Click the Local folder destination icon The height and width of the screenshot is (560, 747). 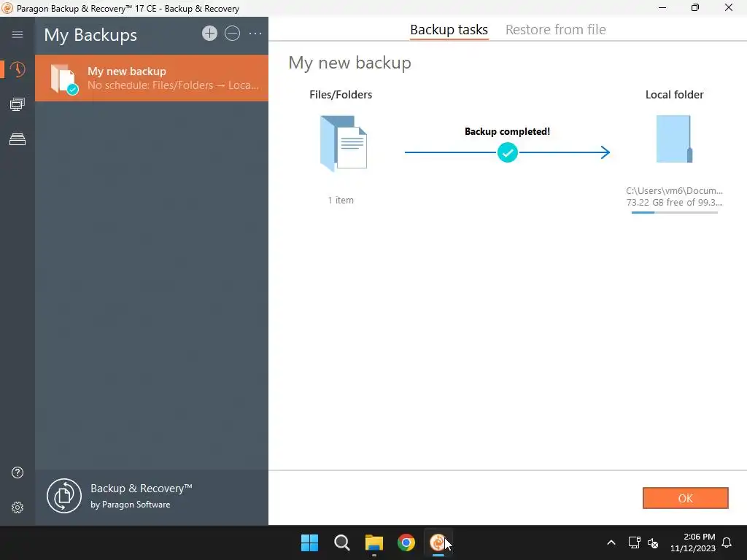click(674, 139)
